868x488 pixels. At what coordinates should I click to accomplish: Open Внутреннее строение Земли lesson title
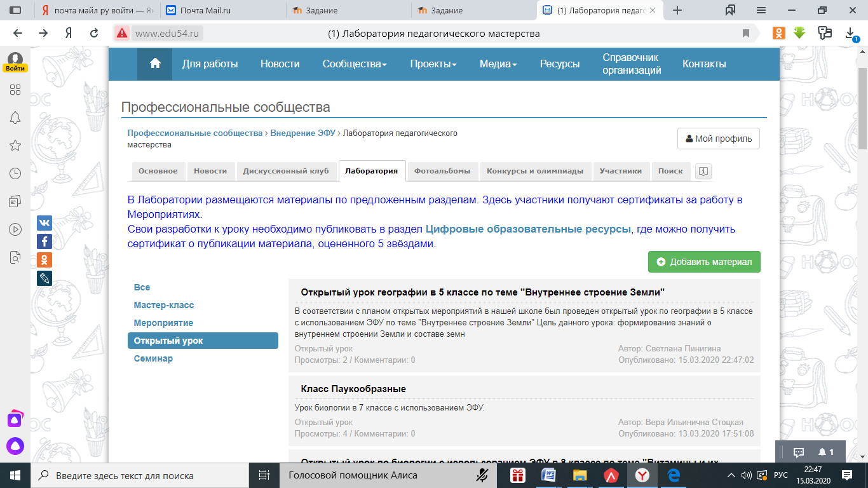(x=482, y=292)
